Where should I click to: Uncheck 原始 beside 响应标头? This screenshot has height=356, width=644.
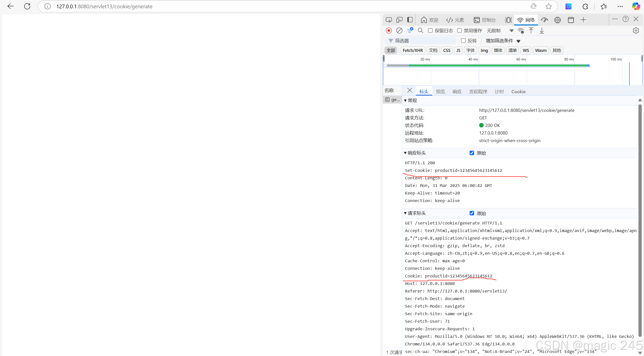tap(472, 153)
